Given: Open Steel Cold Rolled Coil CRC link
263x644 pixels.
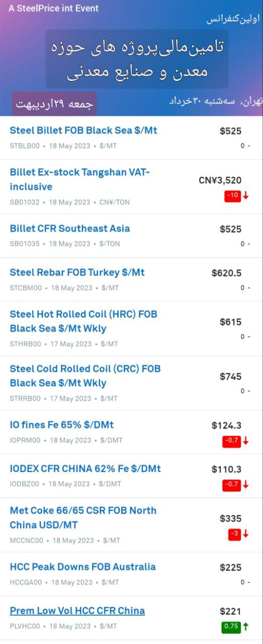Looking at the screenshot, I should tap(85, 376).
